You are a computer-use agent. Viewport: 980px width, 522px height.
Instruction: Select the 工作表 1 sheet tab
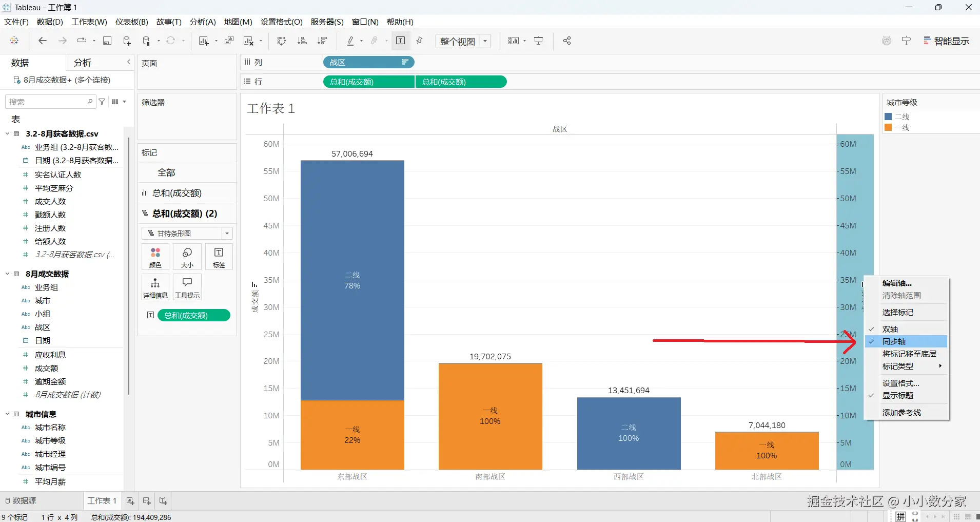pos(102,500)
